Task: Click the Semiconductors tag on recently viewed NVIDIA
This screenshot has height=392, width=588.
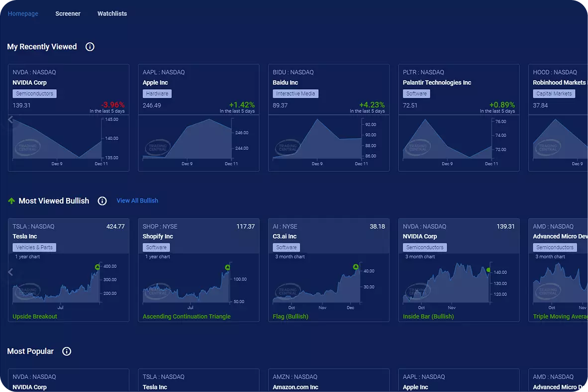Action: 34,94
